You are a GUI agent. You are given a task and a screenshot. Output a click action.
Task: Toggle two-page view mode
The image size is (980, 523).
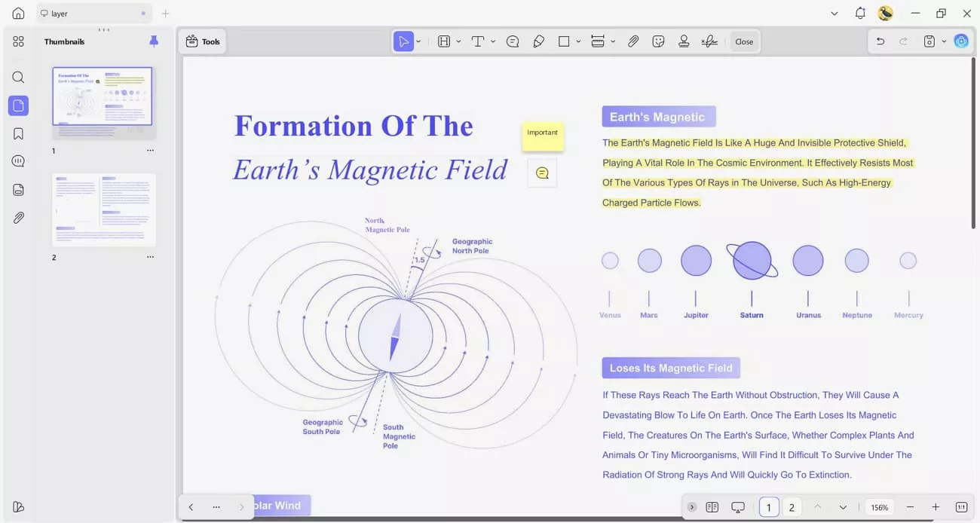(712, 507)
